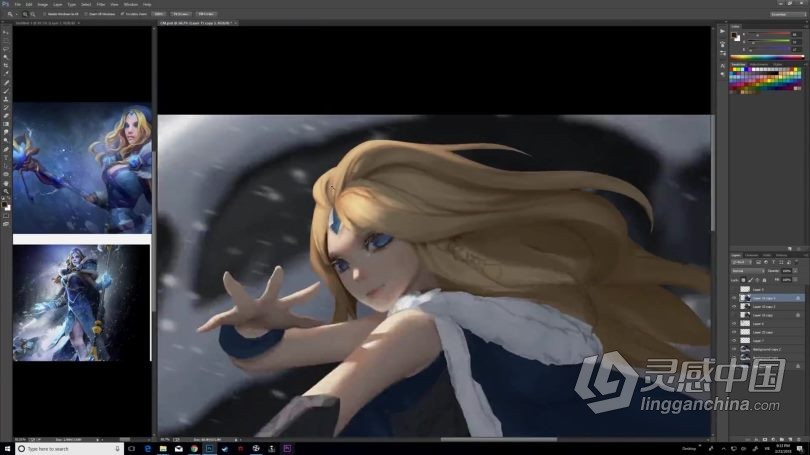The height and width of the screenshot is (455, 810).
Task: Toggle Resize Windows to Fit checkbox
Action: click(x=45, y=14)
